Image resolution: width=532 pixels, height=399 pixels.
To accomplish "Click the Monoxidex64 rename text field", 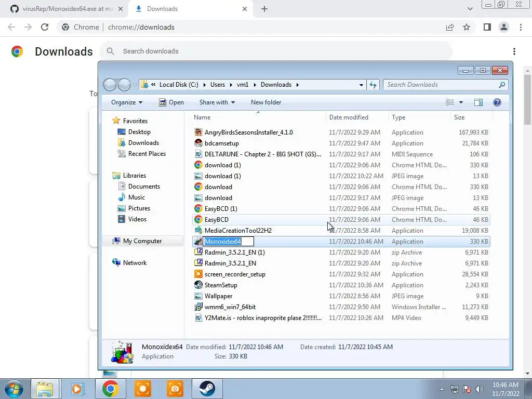I will pyautogui.click(x=229, y=242).
